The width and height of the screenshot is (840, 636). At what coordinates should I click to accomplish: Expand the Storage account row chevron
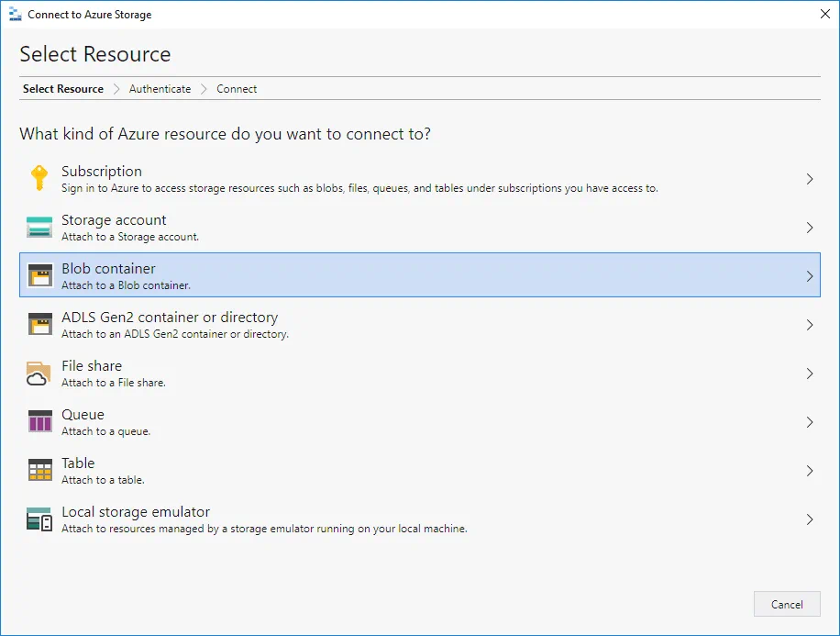tap(809, 228)
